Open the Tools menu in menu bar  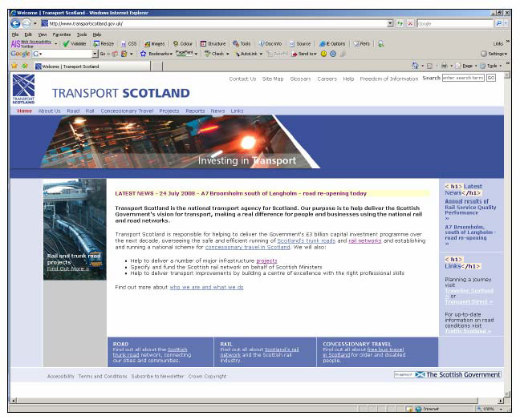tap(82, 34)
